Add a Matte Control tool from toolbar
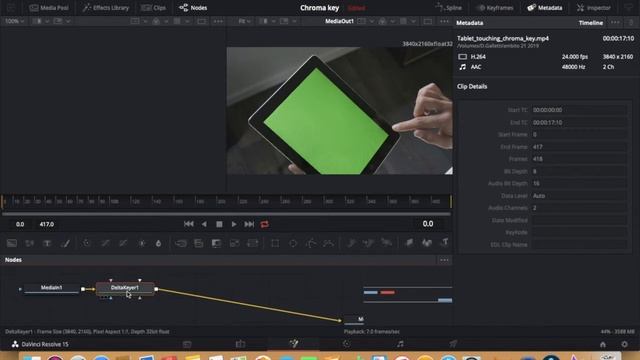The image size is (640, 360). [x=216, y=243]
